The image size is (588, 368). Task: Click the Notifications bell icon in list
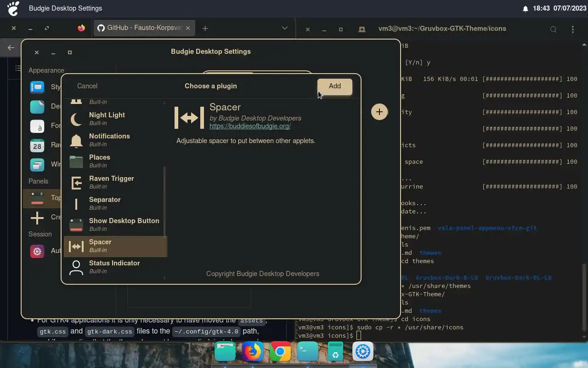(x=76, y=141)
